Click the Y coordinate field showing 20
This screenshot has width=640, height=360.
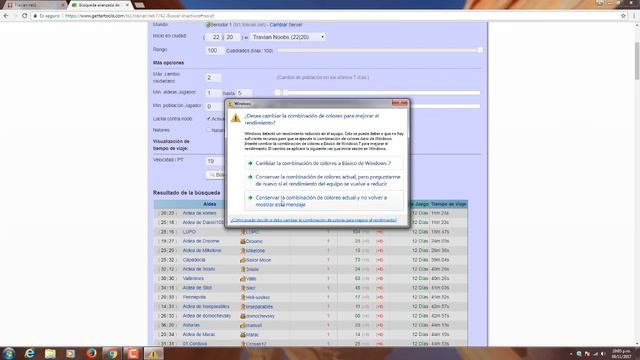click(x=232, y=37)
